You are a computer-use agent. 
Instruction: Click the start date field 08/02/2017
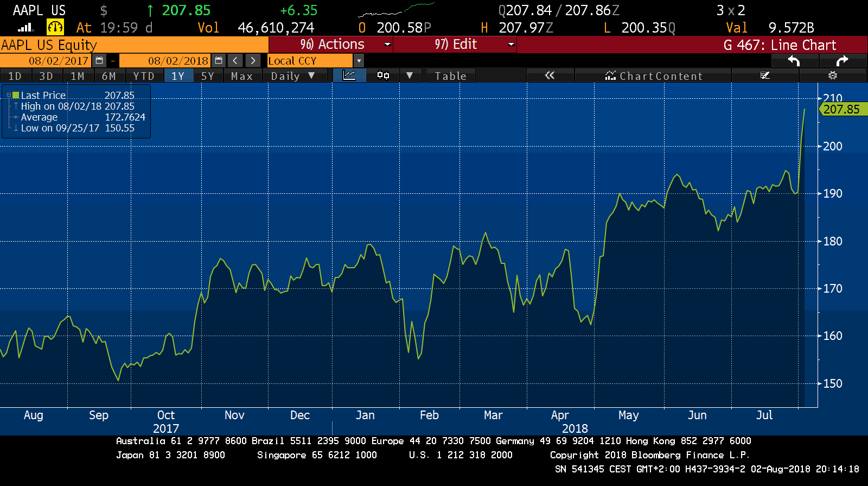(x=46, y=61)
